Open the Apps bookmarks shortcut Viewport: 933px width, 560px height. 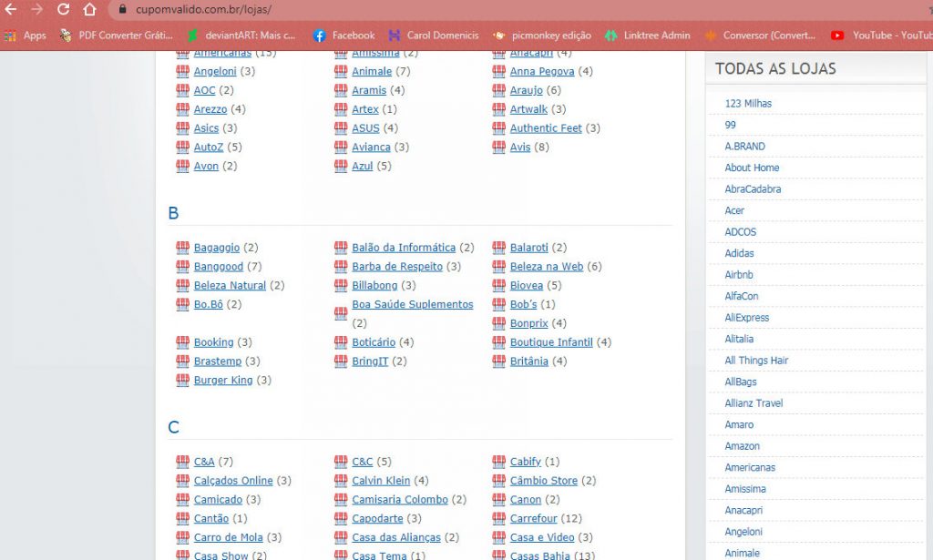coord(25,36)
